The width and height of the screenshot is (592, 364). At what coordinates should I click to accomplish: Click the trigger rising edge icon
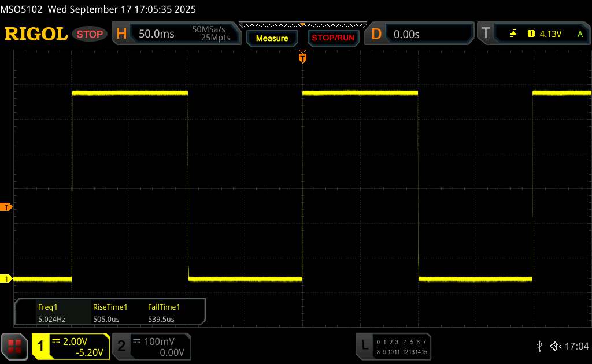click(x=513, y=34)
